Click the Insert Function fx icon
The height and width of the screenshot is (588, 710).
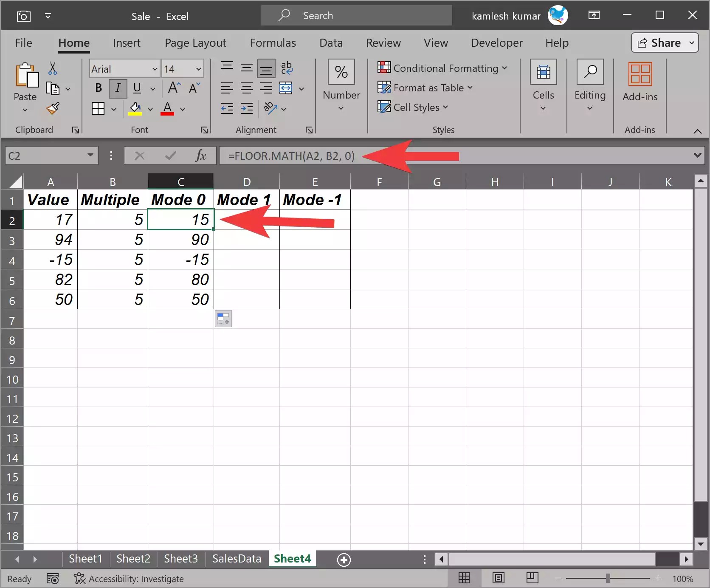[x=200, y=155]
